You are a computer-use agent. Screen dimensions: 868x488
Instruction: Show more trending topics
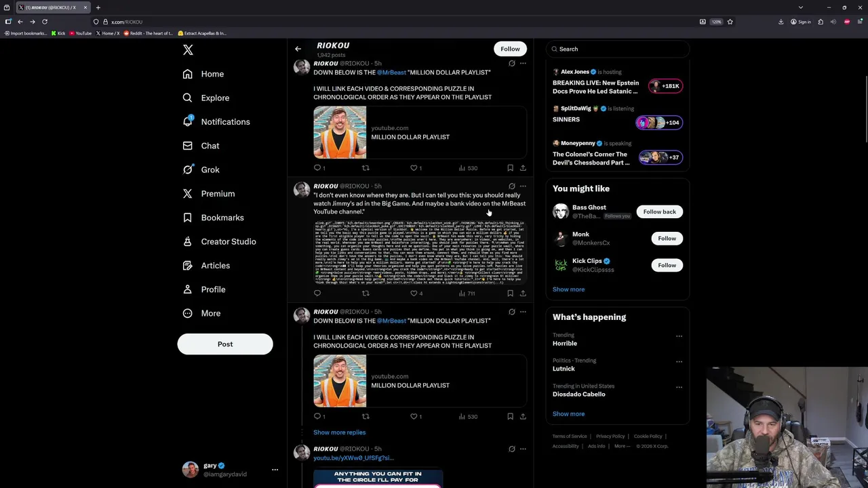568,414
